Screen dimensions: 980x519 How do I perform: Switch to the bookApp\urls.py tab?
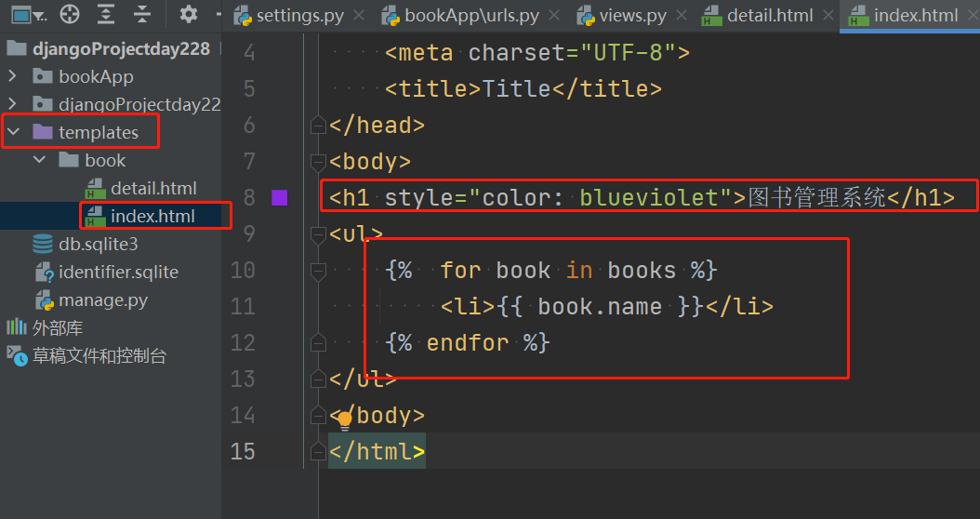(x=461, y=16)
